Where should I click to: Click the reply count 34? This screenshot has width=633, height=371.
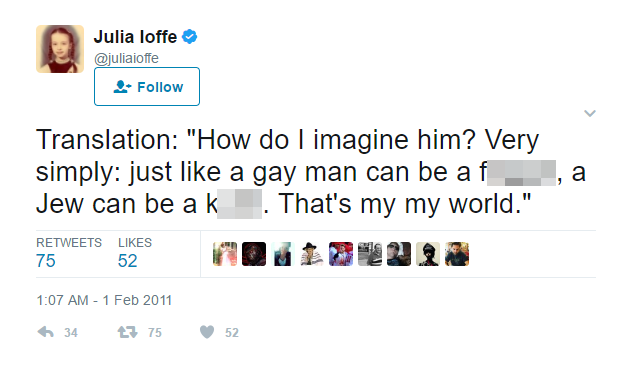tap(71, 333)
